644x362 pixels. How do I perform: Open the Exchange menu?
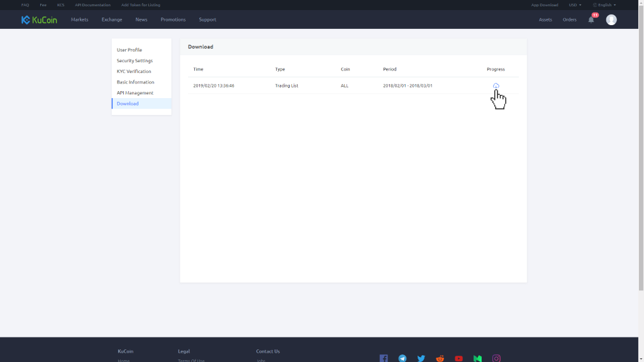click(112, 19)
